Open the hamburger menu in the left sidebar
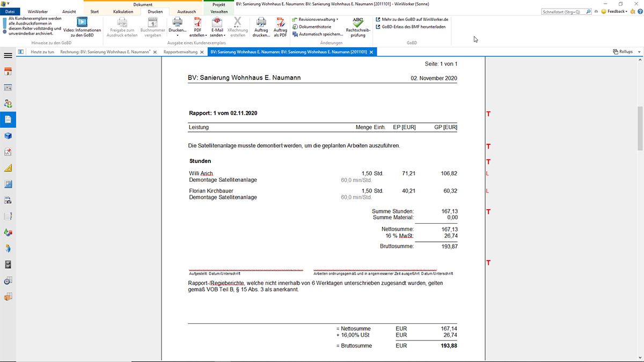 [8, 55]
